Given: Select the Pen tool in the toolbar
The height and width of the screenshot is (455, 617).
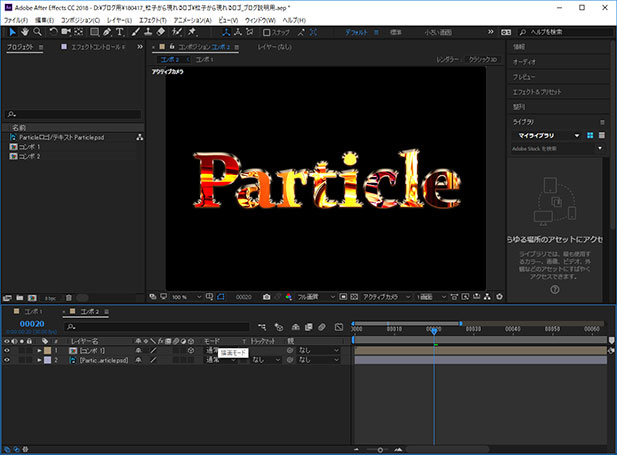Looking at the screenshot, I should click(x=106, y=32).
